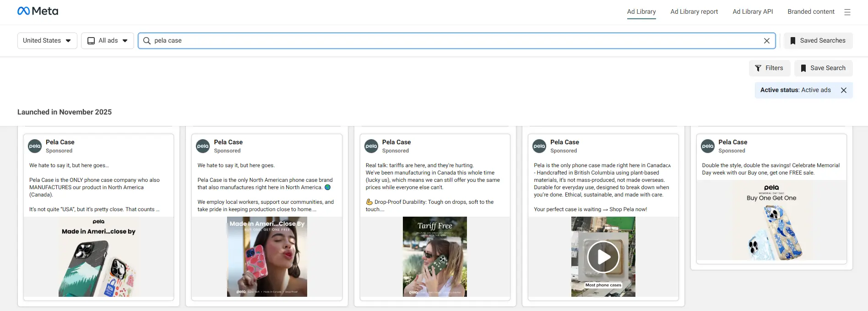
Task: Click Pela avatar on the tariffs ad
Action: (x=371, y=146)
